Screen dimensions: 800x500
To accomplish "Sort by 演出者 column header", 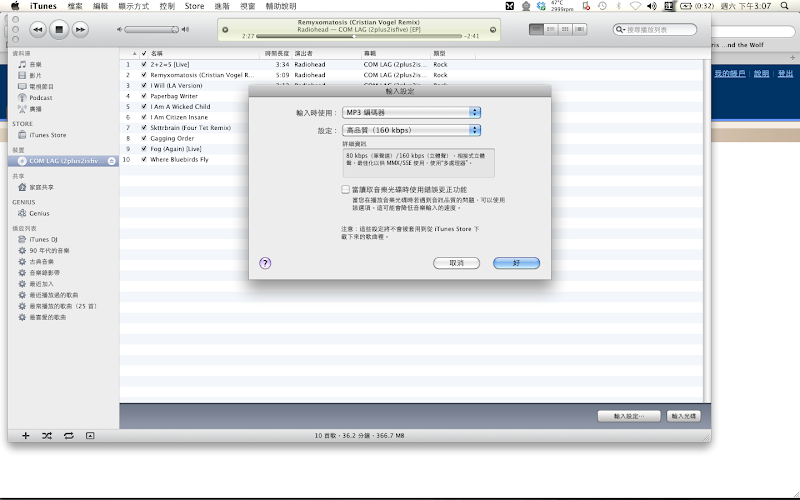I will click(x=327, y=54).
